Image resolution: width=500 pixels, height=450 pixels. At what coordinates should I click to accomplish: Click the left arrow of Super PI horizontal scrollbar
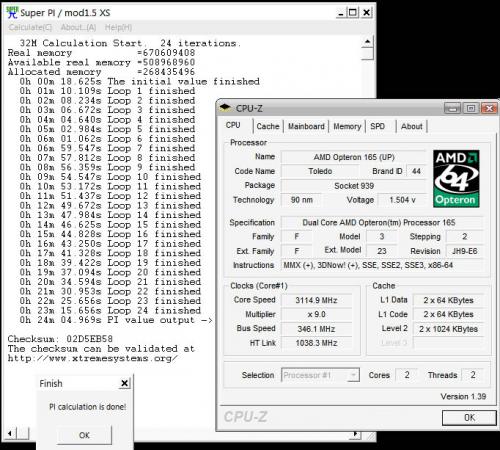click(10, 434)
